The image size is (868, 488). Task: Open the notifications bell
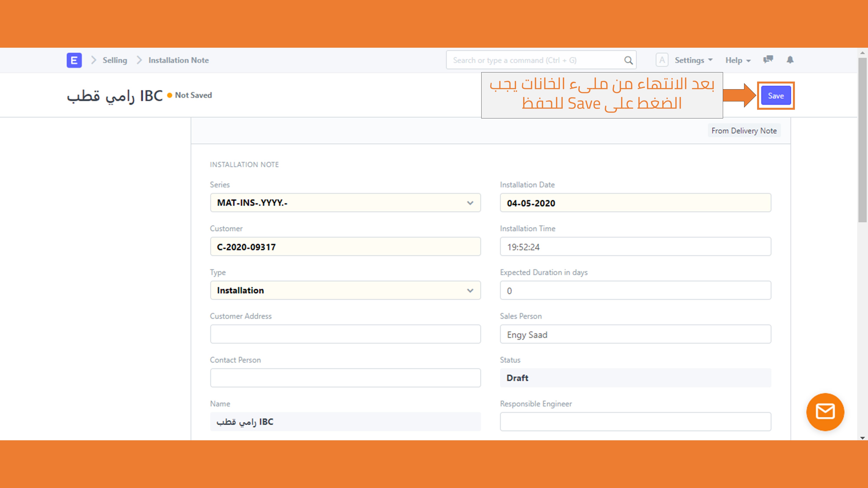point(790,60)
